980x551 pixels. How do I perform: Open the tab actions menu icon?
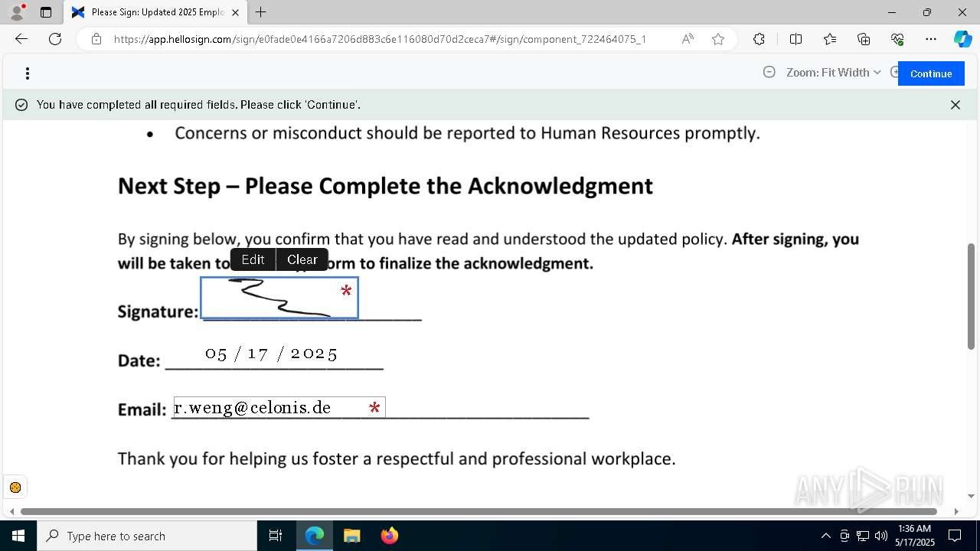[x=46, y=12]
